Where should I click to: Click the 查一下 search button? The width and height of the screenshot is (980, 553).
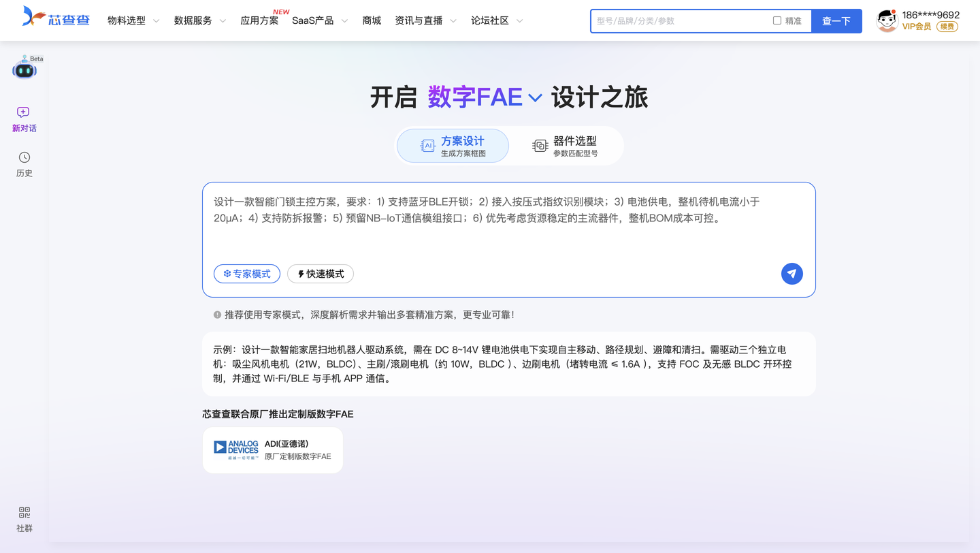click(836, 21)
